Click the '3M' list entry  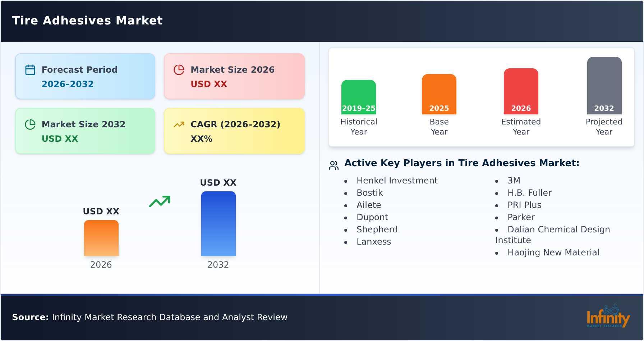point(514,181)
